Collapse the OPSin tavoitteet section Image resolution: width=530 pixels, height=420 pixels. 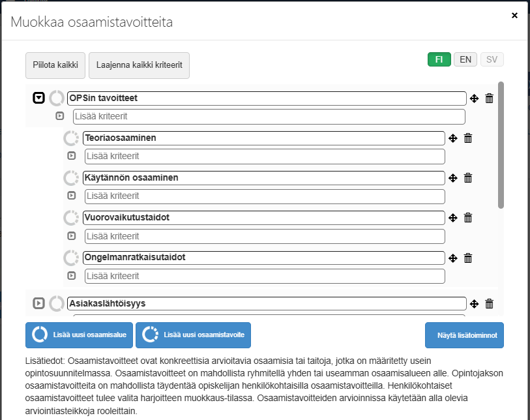coord(39,98)
